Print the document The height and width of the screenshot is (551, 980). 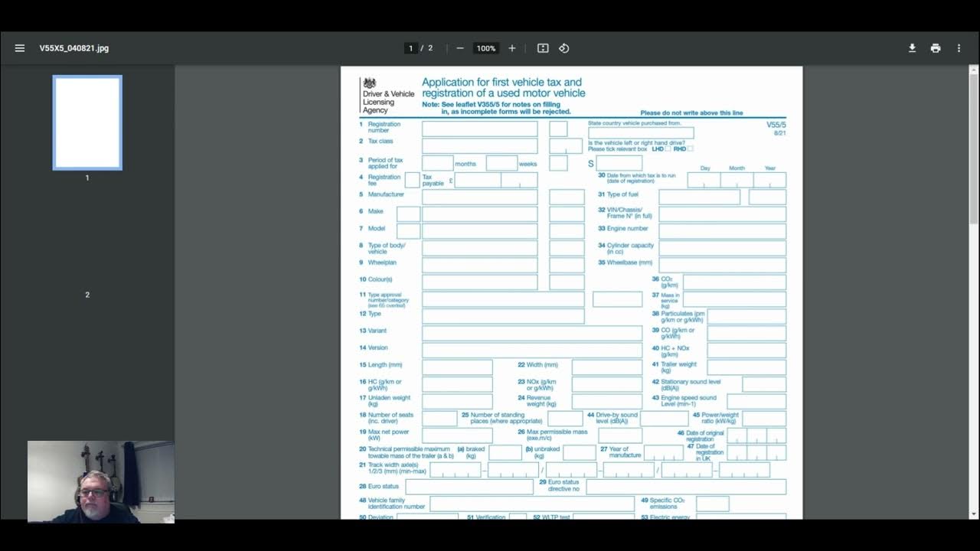[x=936, y=48]
